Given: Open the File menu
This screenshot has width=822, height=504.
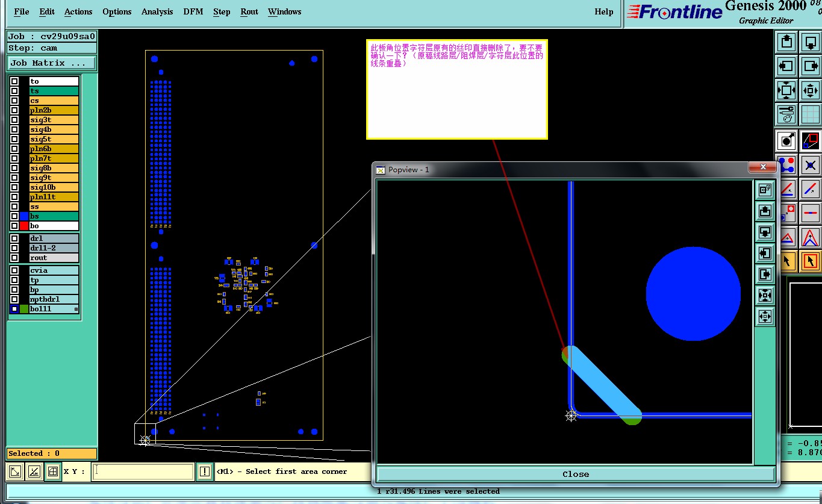Looking at the screenshot, I should coord(21,11).
